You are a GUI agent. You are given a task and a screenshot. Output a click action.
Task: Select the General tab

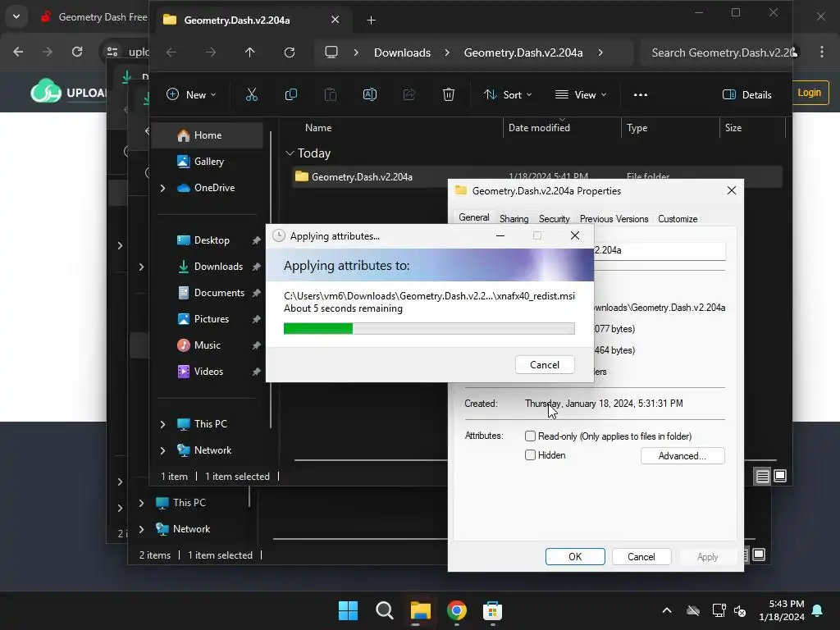click(x=474, y=217)
